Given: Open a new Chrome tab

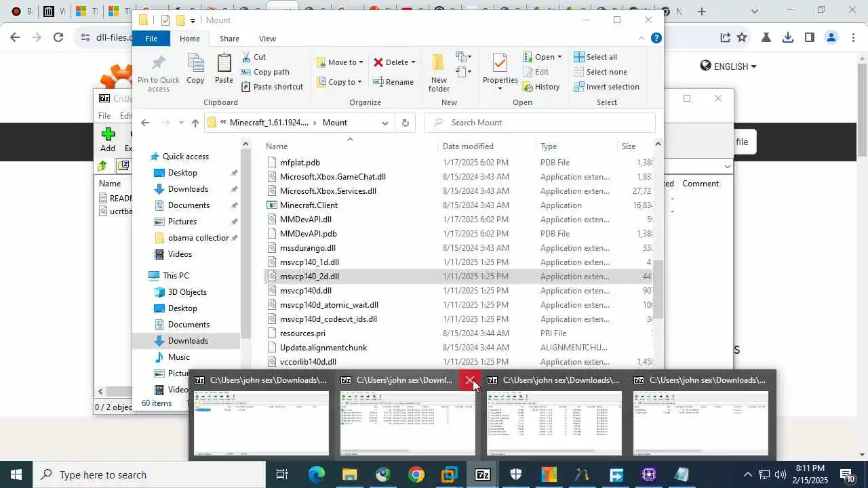Looking at the screenshot, I should point(702,12).
